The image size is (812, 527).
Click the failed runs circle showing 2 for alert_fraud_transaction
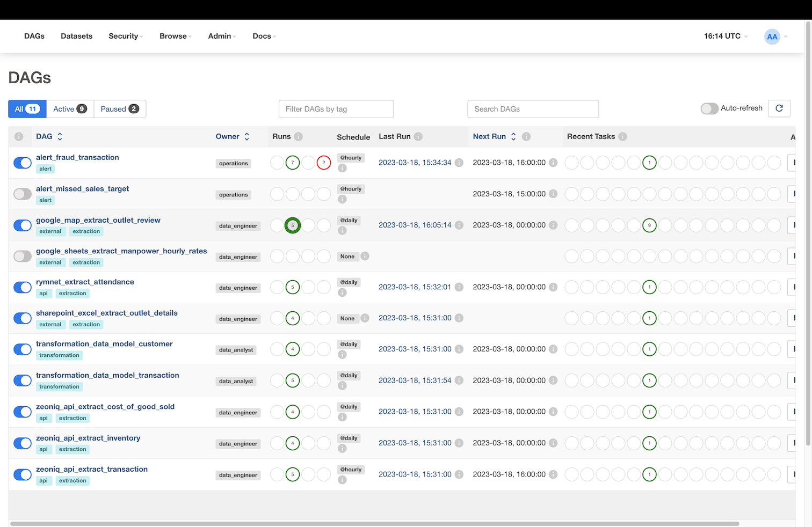324,163
